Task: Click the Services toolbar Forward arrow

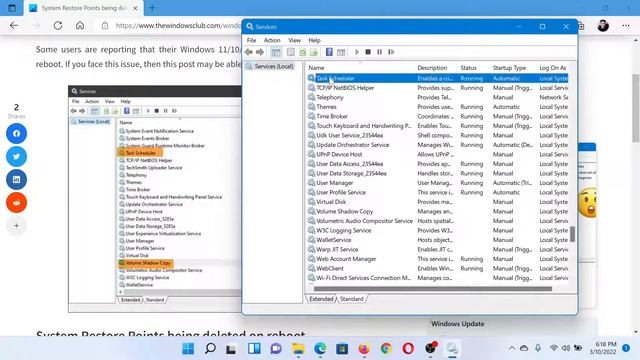Action: point(260,52)
